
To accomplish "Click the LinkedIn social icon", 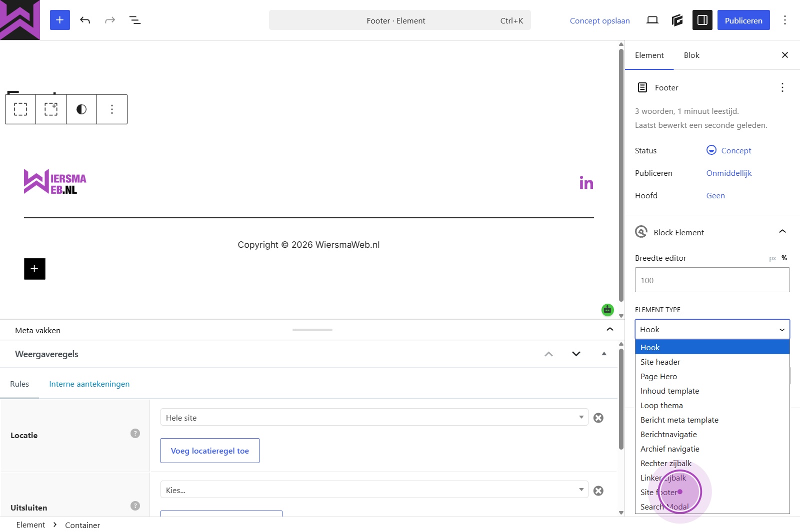I will [x=586, y=183].
